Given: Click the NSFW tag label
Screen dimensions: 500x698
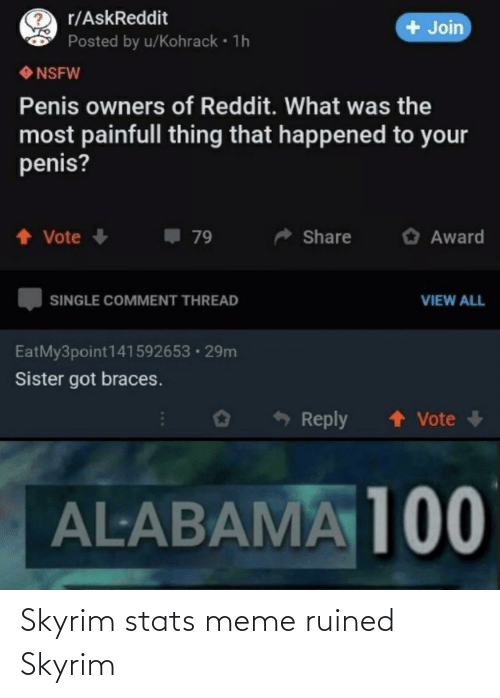Looking at the screenshot, I should [50, 73].
